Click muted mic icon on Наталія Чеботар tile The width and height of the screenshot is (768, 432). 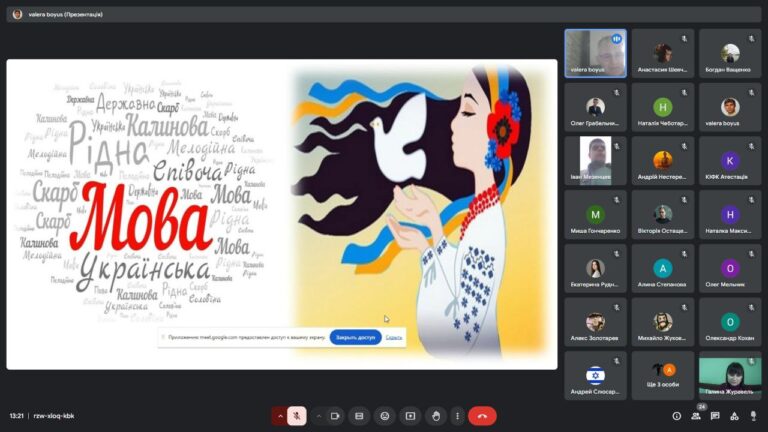coord(684,92)
